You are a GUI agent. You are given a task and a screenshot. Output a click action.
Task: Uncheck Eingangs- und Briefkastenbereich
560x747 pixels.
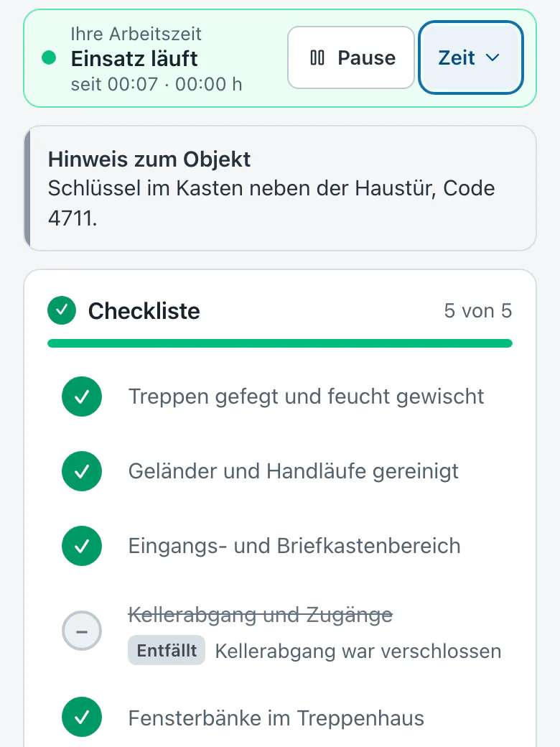(82, 546)
